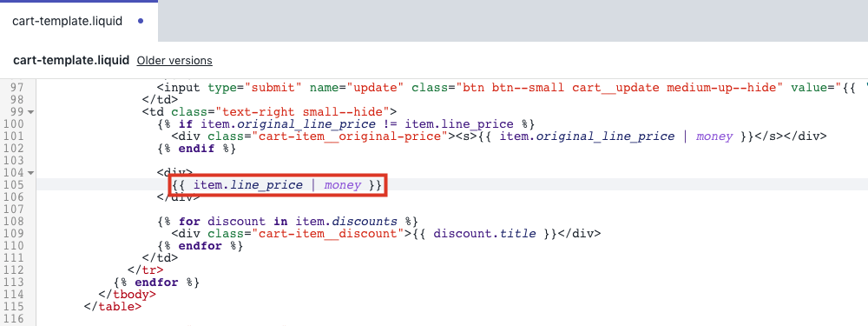Click the endif keyword on line 102

[x=197, y=149]
